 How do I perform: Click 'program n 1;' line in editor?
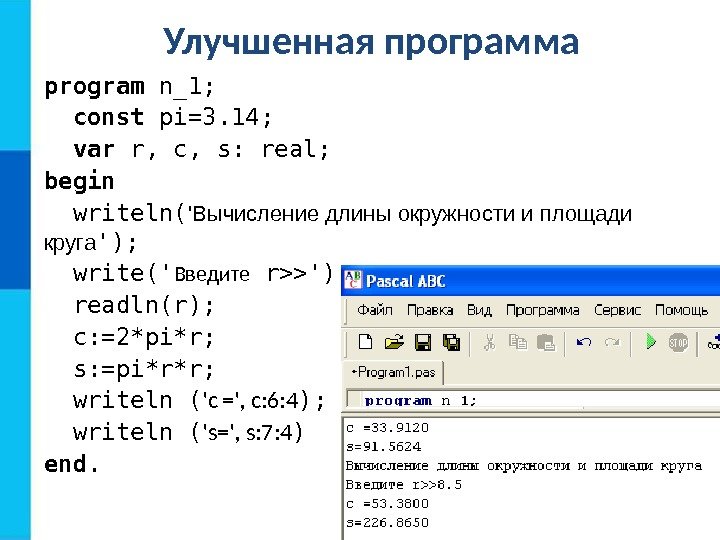(420, 401)
